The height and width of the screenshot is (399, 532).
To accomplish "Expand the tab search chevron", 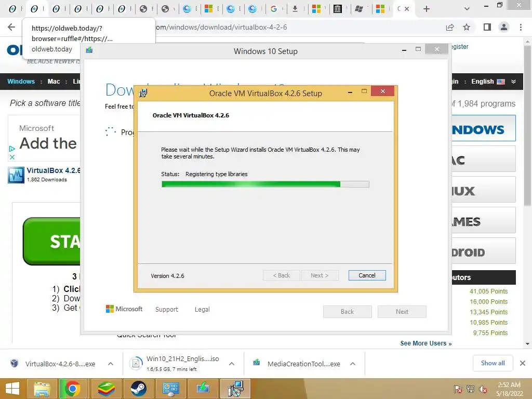I will pos(467,9).
